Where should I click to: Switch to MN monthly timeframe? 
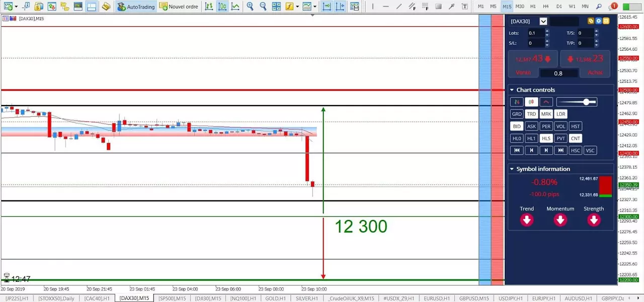pos(585,7)
